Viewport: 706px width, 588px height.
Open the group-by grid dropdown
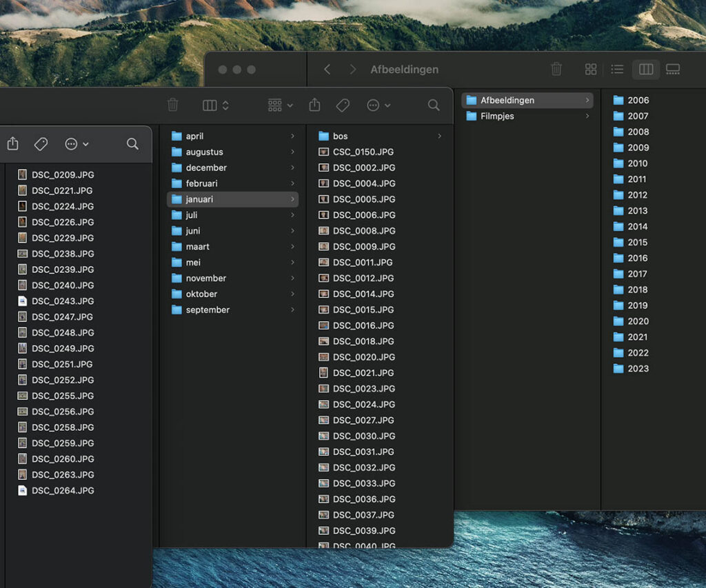pyautogui.click(x=280, y=105)
